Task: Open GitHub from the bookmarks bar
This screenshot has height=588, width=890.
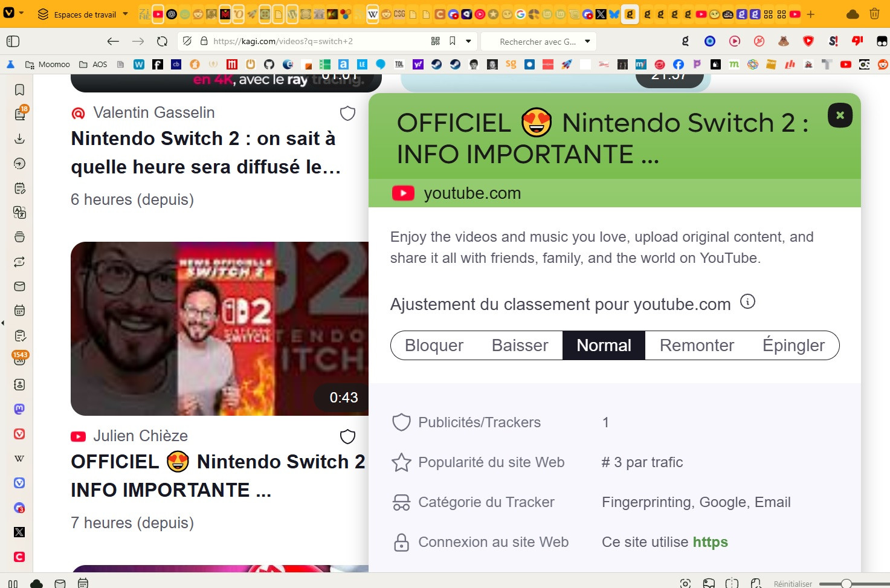Action: coord(269,65)
